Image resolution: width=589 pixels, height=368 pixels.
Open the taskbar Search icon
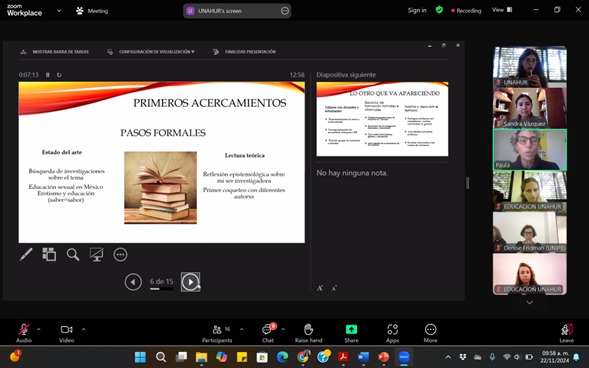click(x=161, y=357)
